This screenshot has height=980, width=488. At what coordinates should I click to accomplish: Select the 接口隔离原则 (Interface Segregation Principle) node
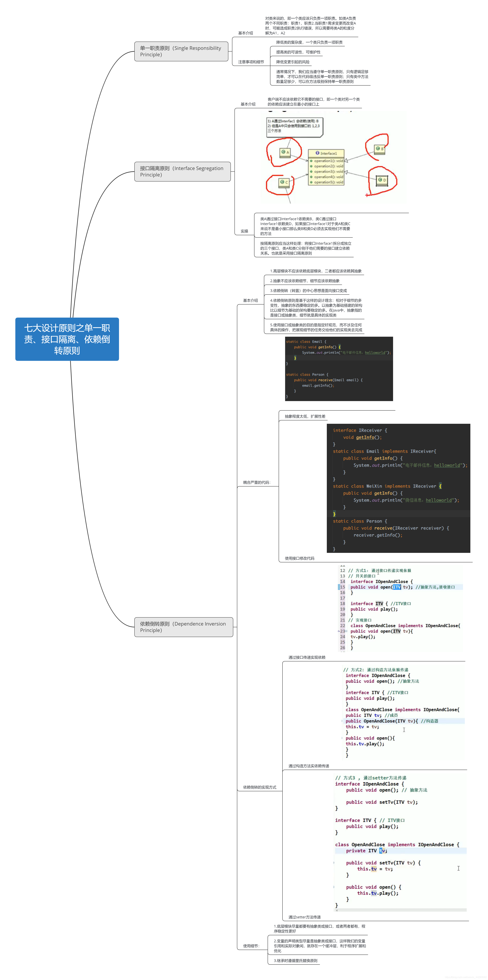pos(182,172)
